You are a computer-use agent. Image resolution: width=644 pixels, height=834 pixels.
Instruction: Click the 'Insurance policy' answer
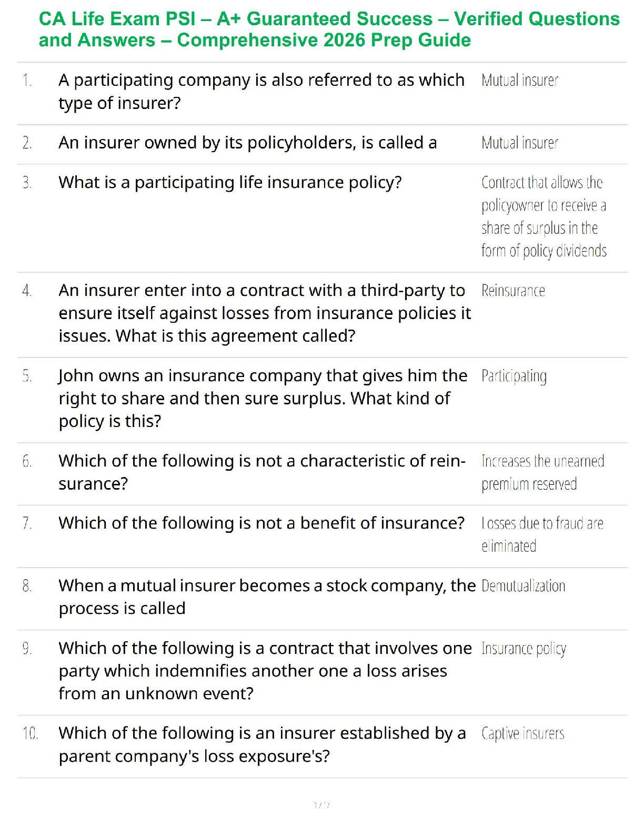[x=524, y=649]
